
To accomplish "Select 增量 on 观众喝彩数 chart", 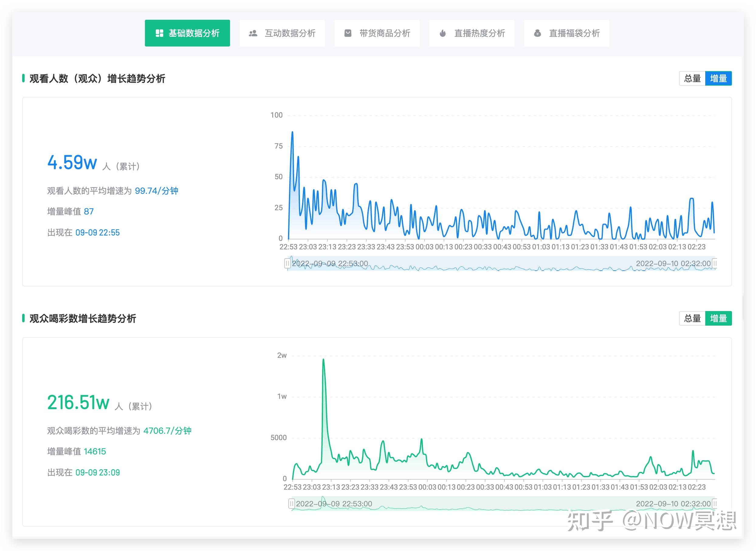I will point(719,319).
